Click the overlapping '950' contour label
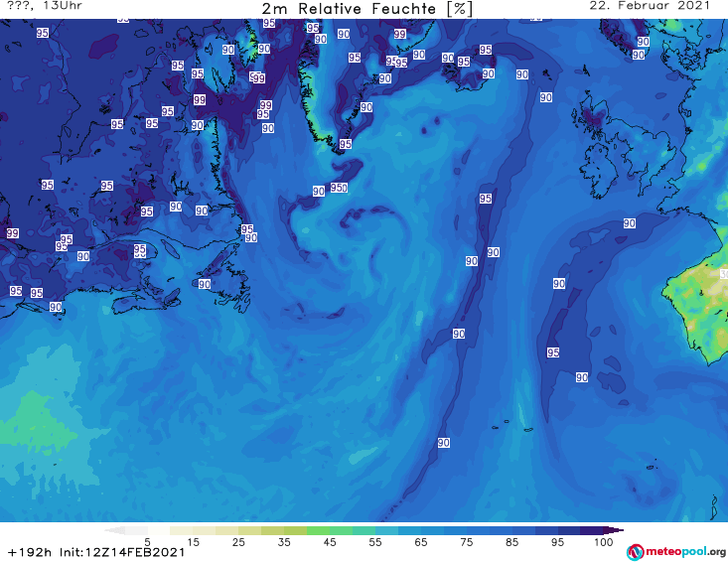This screenshot has width=728, height=562. (339, 188)
